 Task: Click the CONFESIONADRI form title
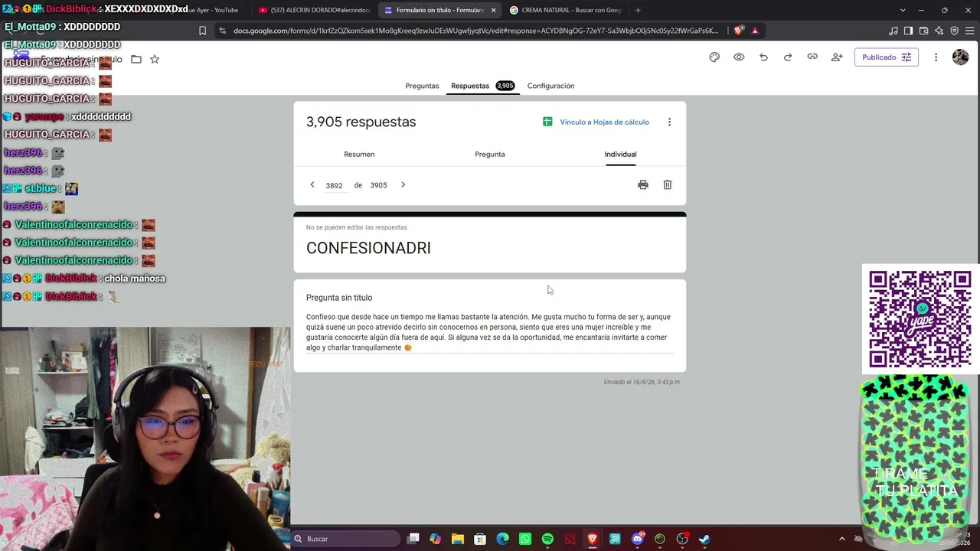[368, 248]
